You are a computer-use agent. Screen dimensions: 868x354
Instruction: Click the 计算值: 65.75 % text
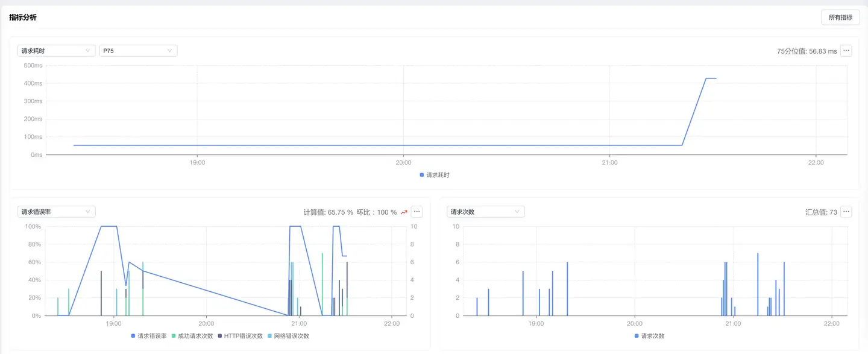click(328, 212)
